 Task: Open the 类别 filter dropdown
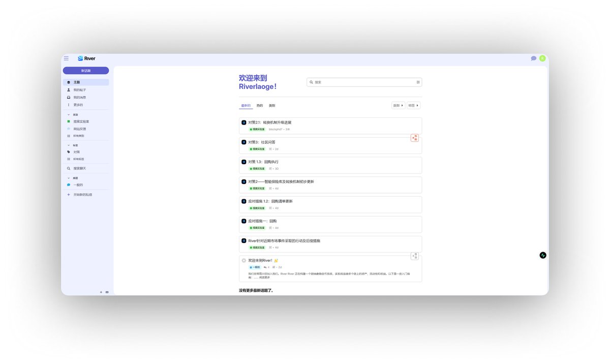coord(399,106)
